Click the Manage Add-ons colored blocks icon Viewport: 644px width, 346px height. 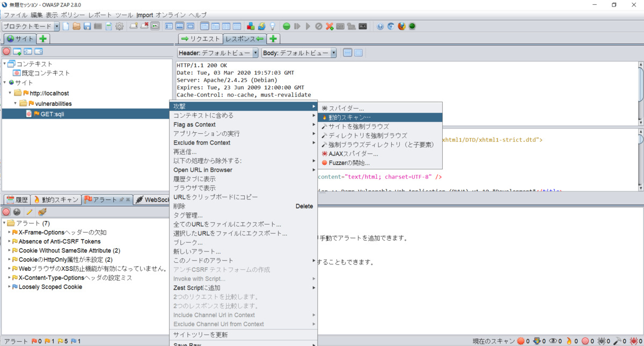tap(251, 26)
